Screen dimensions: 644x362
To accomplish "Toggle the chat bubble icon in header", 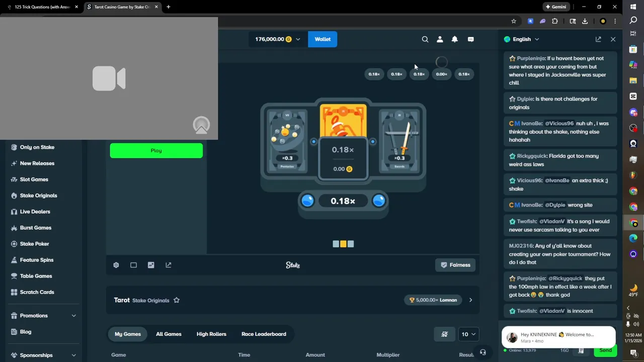I will coord(471,39).
